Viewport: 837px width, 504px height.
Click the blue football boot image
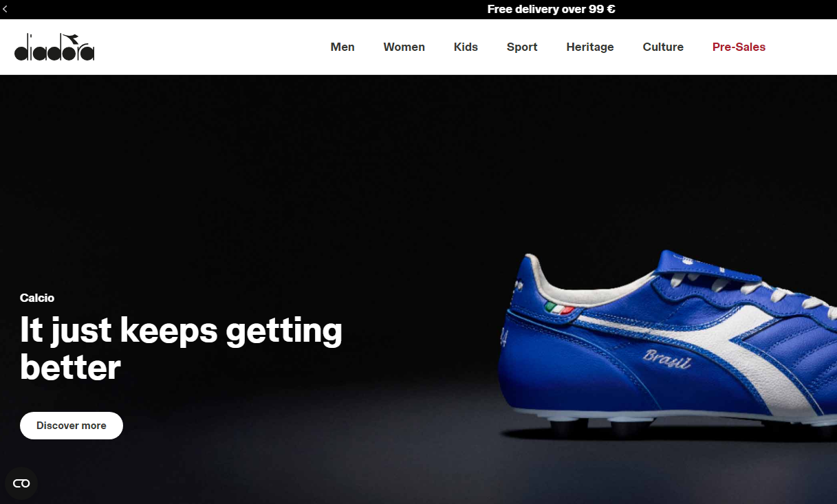(x=667, y=344)
